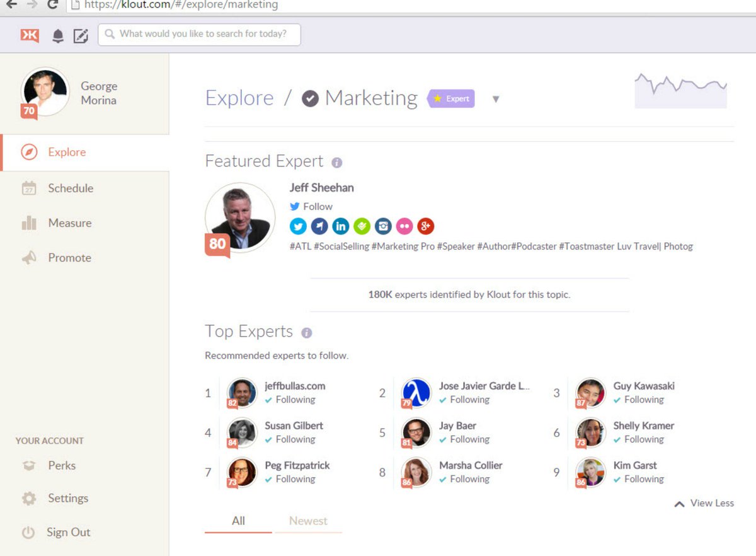Toggle Following for Shelly Kramer

coord(639,439)
